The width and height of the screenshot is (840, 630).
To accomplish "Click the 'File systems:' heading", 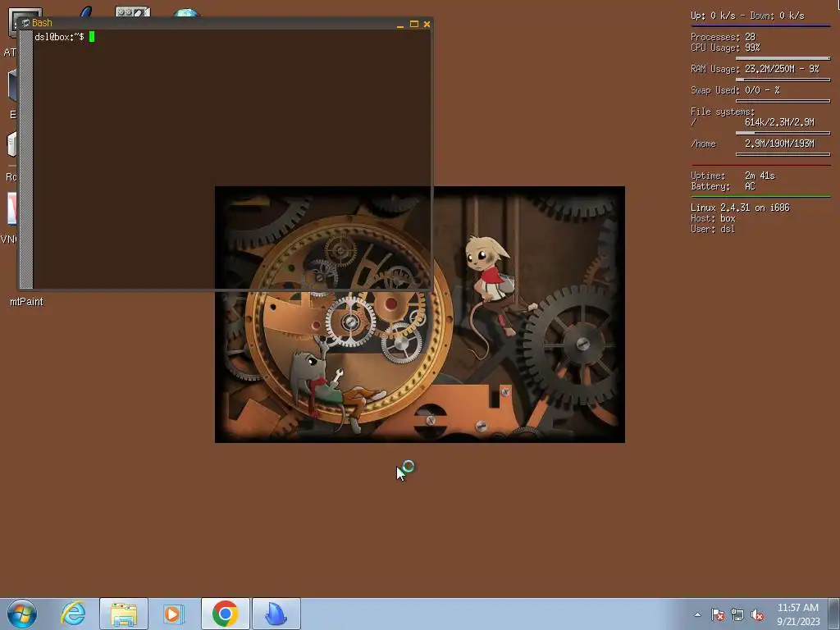I will 722,112.
